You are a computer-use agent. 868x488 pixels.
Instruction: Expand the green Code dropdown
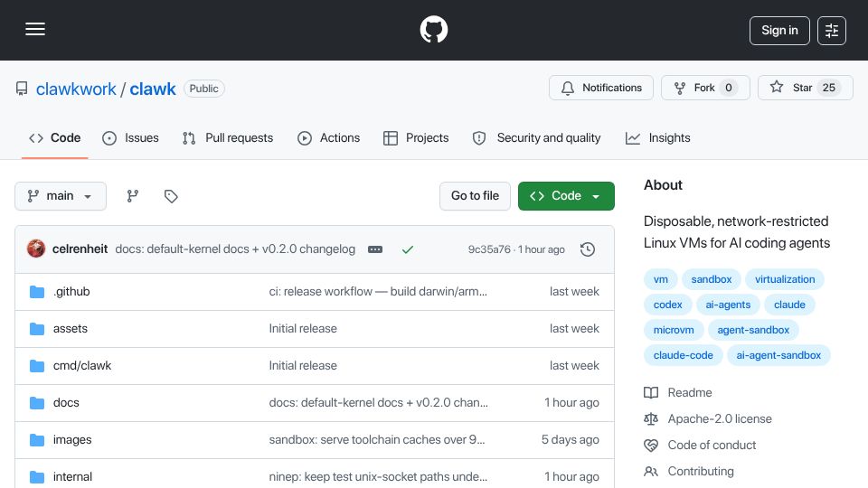click(x=566, y=196)
